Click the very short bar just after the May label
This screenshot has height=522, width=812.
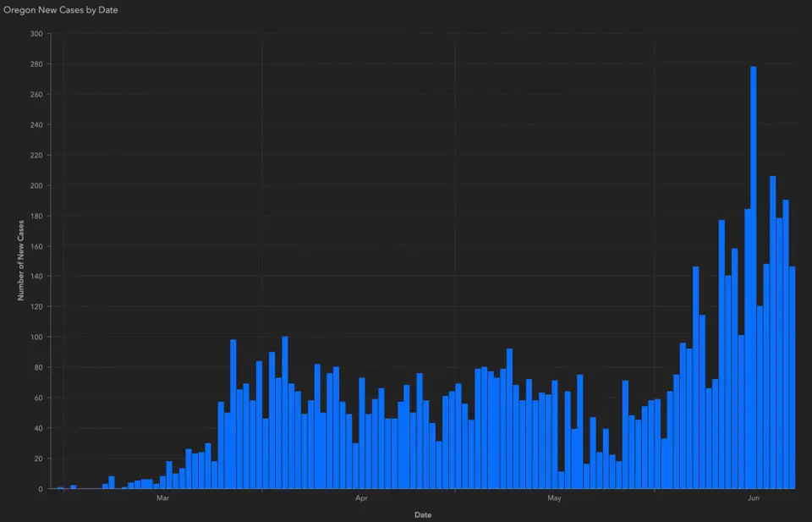pyautogui.click(x=561, y=481)
